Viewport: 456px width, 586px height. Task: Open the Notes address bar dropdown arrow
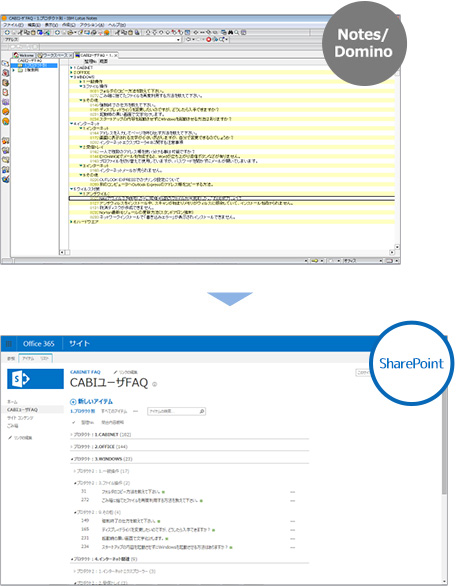tap(178, 40)
